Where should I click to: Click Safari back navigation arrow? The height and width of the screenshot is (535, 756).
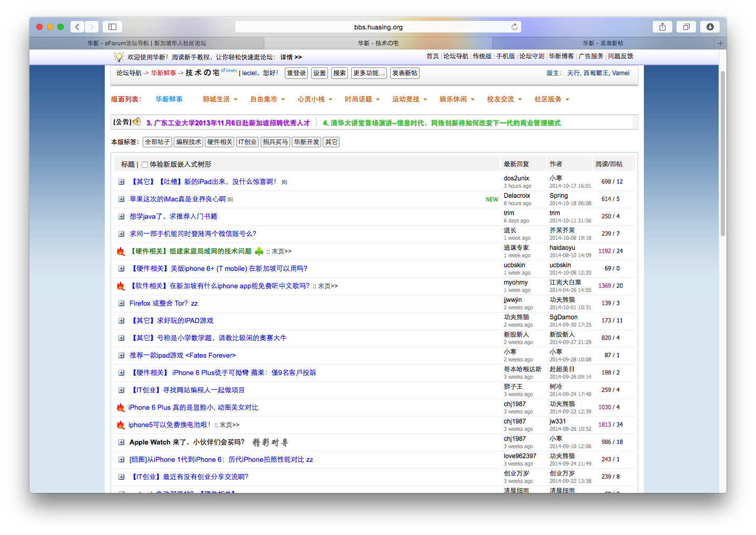[77, 27]
